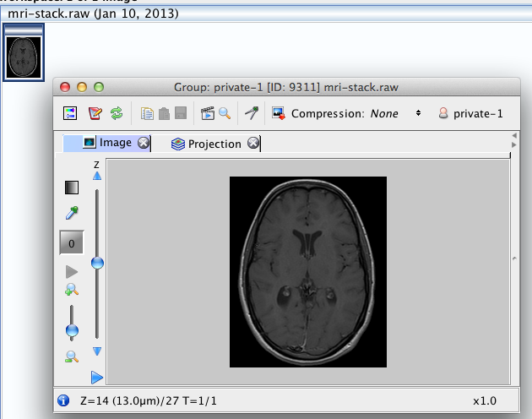532x419 pixels.
Task: Move Z section up with arrow
Action: point(97,176)
